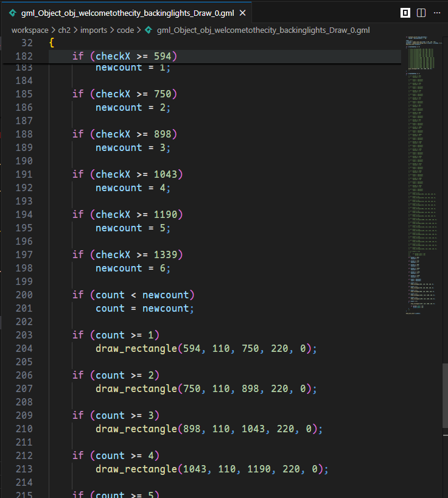Expand the chevron after ch2 breadcrumb
The image size is (448, 498).
pos(75,30)
